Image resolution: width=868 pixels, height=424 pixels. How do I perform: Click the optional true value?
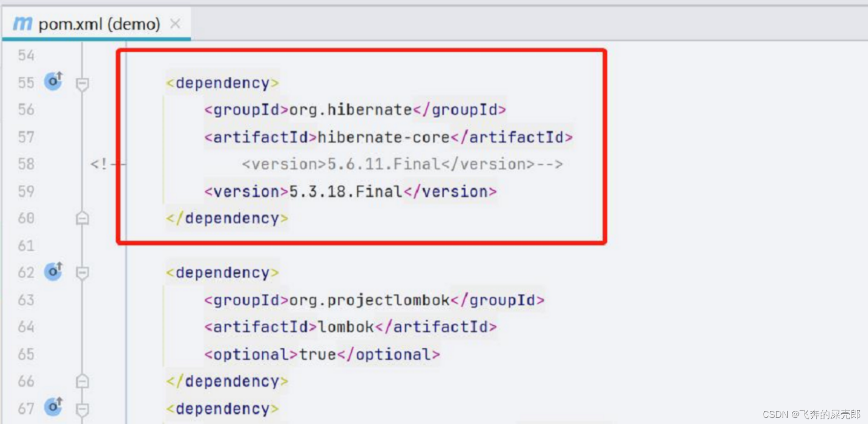317,354
